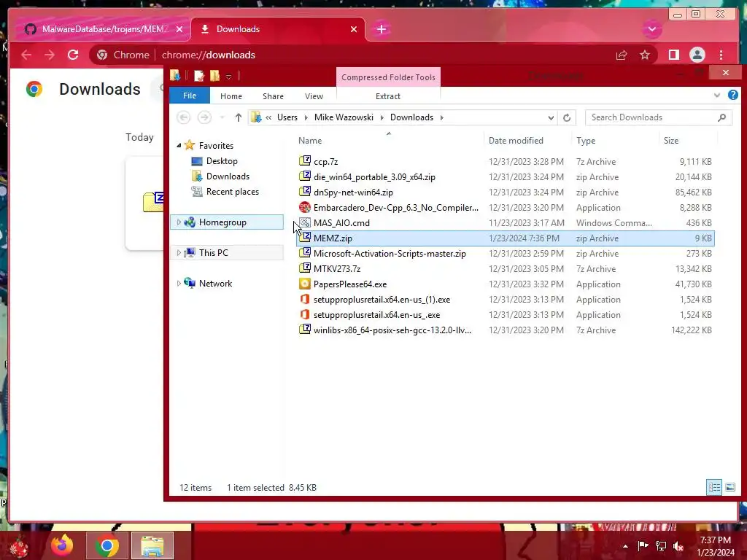Open the Extract ribbon tab
This screenshot has width=747, height=560.
pos(388,96)
